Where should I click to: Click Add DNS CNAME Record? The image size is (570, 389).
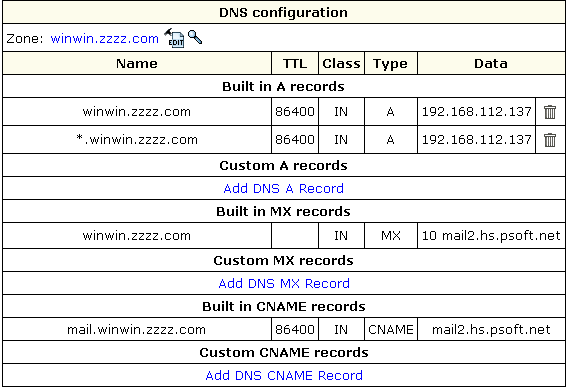pyautogui.click(x=284, y=375)
